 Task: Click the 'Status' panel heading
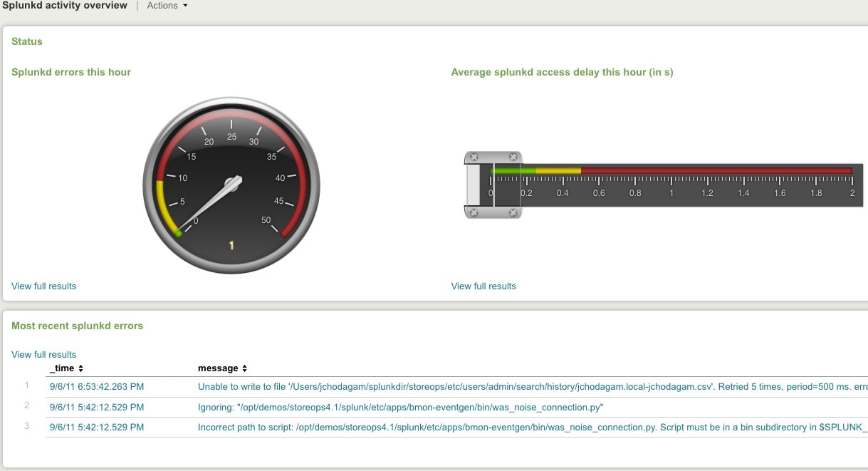coord(27,41)
